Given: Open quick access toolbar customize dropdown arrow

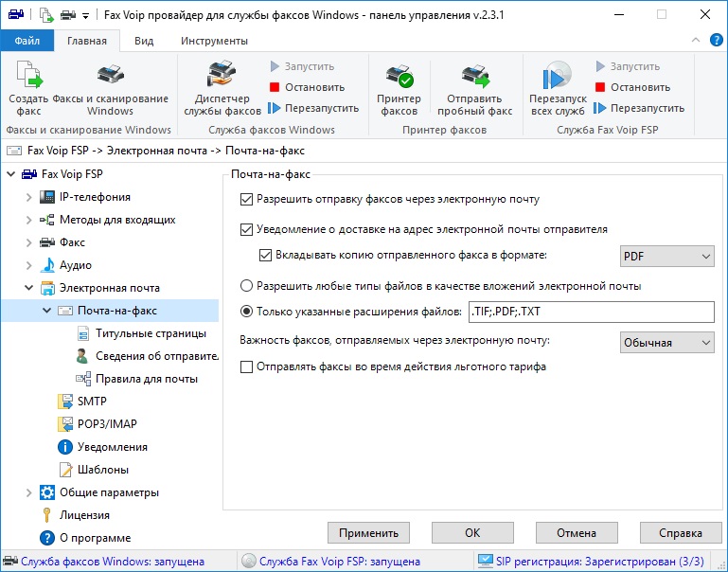Looking at the screenshot, I should 85,16.
